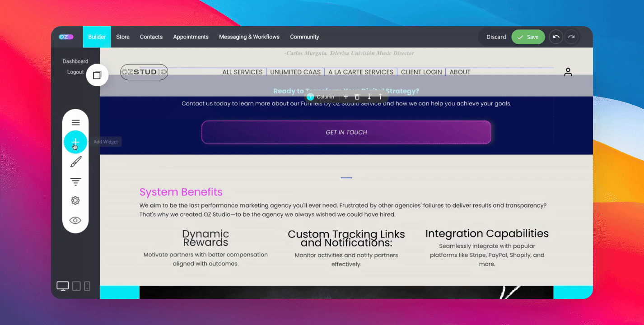The height and width of the screenshot is (325, 644).
Task: Click the Discard button
Action: click(x=496, y=37)
